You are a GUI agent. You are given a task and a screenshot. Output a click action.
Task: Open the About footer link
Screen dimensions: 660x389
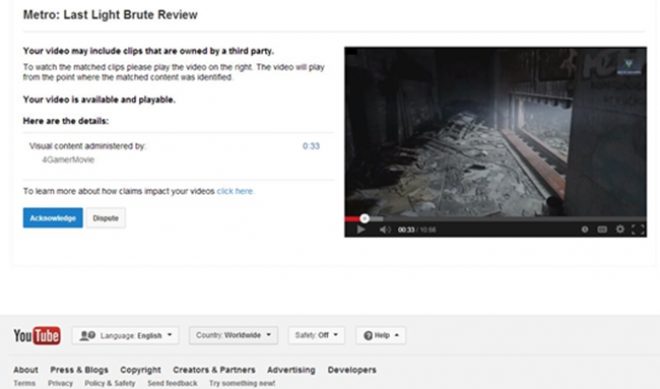tap(26, 370)
